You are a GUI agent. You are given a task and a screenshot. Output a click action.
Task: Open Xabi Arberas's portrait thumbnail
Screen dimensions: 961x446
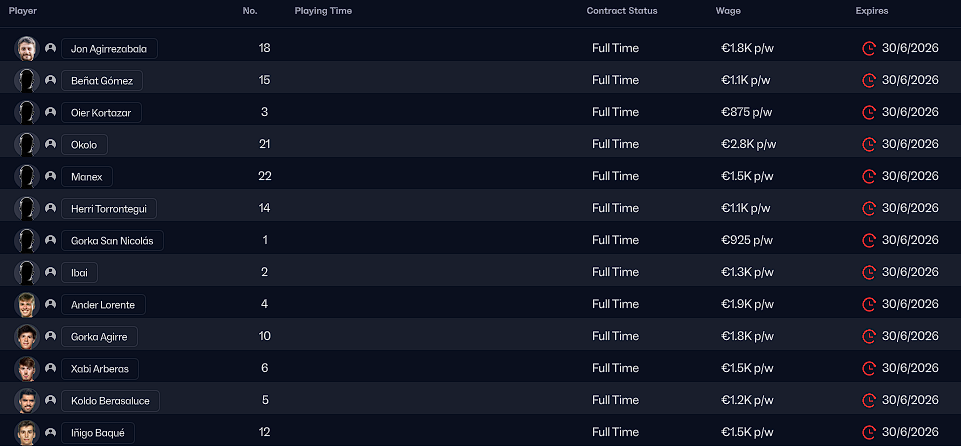coord(26,368)
